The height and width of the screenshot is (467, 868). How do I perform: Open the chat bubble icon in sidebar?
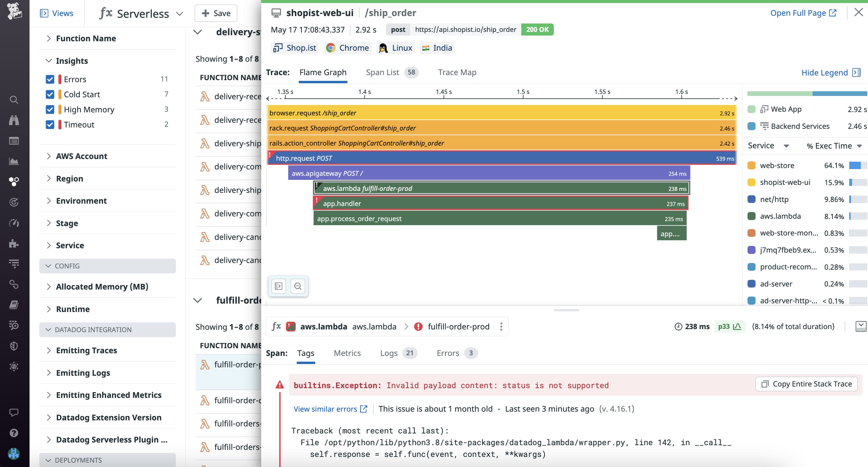14,412
